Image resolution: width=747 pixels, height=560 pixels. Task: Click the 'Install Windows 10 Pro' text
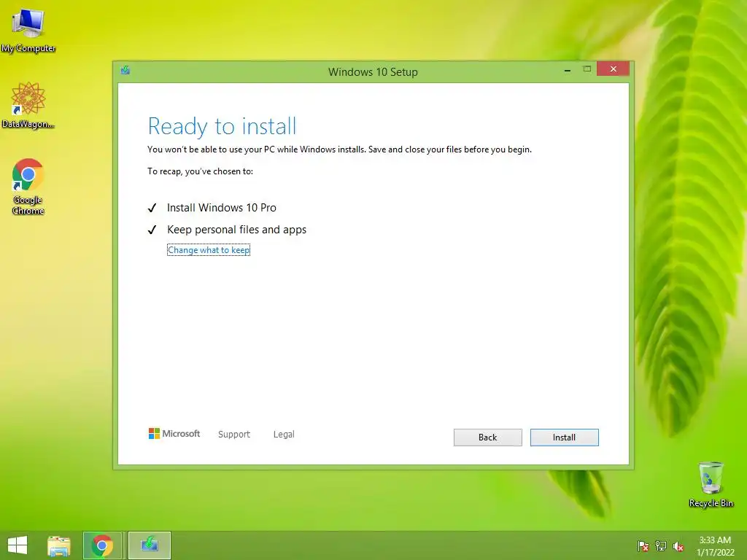[x=222, y=208]
